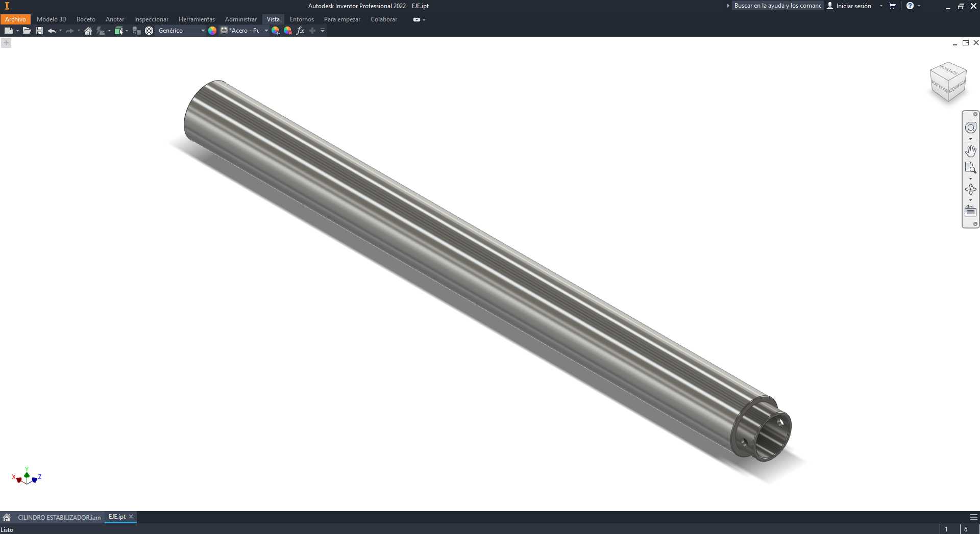Open the document tabs menu icon
The image size is (980, 534).
pyautogui.click(x=973, y=517)
